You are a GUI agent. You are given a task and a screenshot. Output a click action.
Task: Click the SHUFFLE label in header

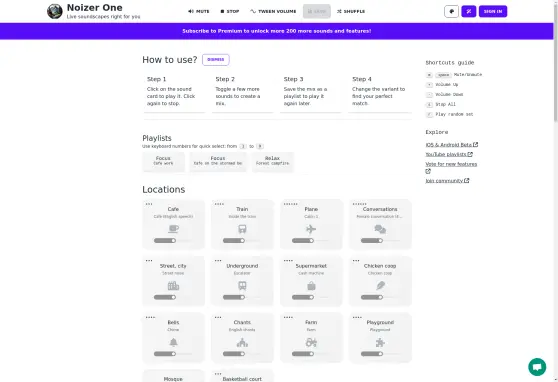tap(354, 11)
